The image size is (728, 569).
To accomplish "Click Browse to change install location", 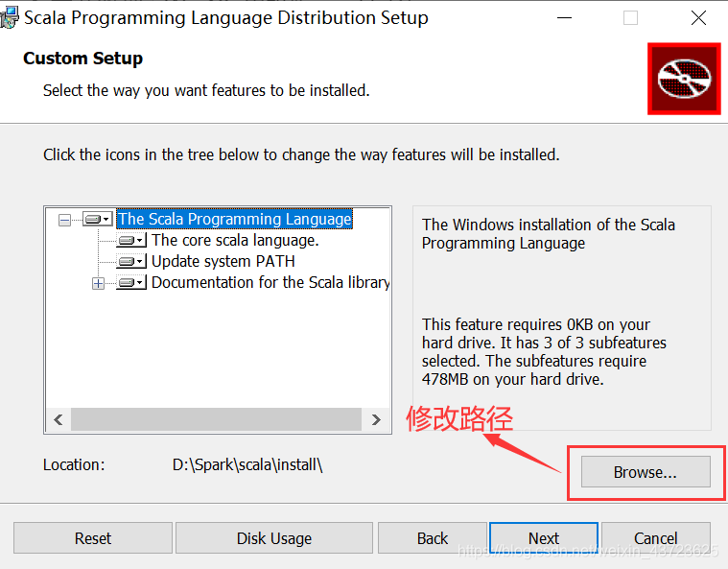I will [646, 472].
